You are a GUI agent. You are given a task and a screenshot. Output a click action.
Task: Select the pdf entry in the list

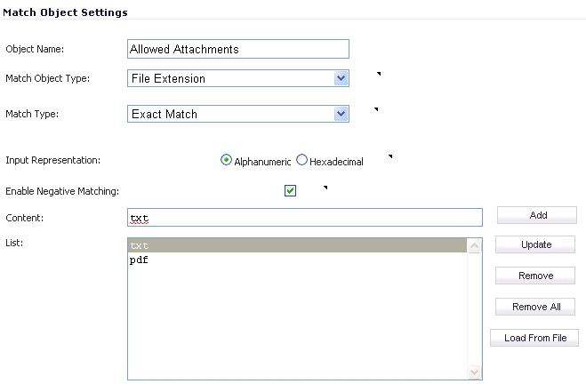click(297, 260)
